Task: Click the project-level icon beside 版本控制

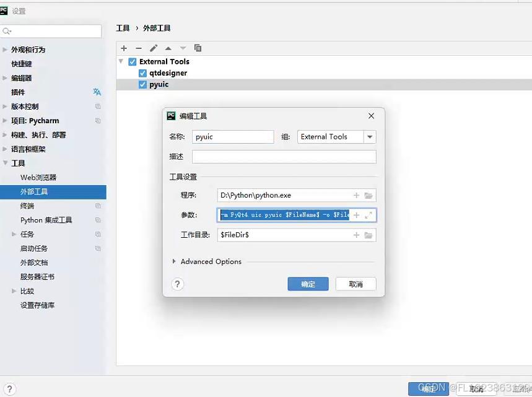Action: (98, 107)
